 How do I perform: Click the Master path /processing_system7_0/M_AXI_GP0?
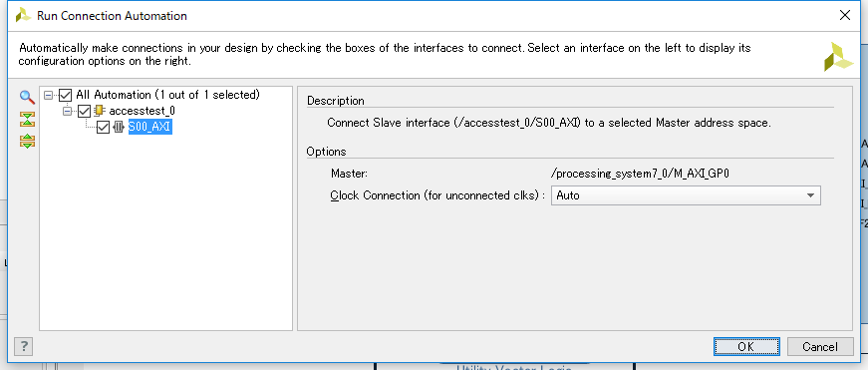[x=640, y=174]
